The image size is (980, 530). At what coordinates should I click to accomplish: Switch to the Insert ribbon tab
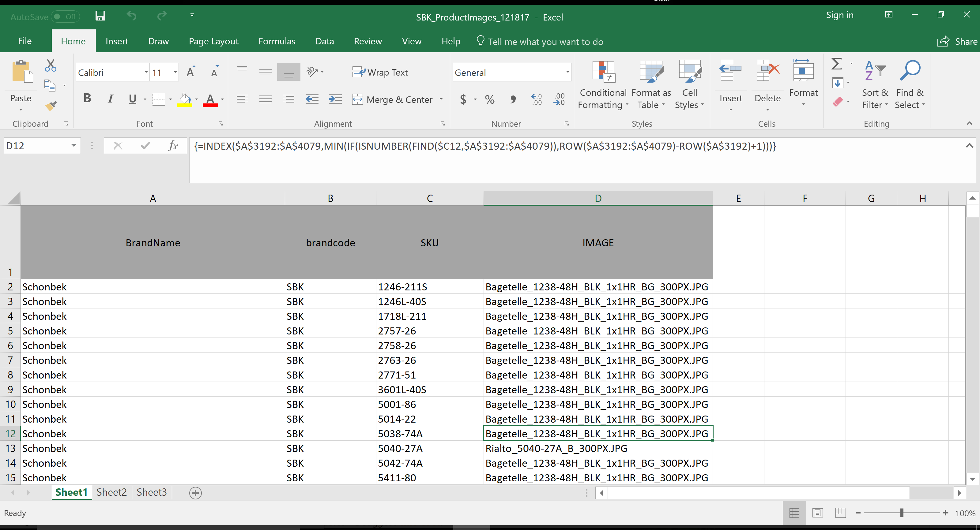coord(117,41)
